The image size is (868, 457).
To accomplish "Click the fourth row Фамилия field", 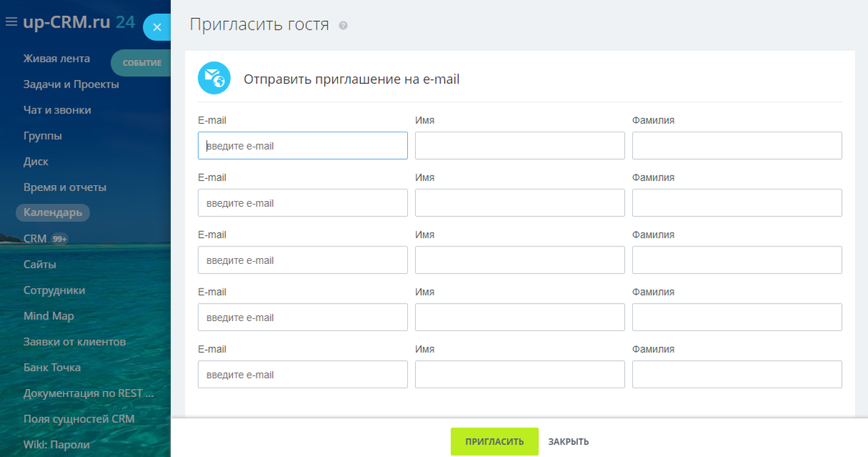I will point(737,317).
